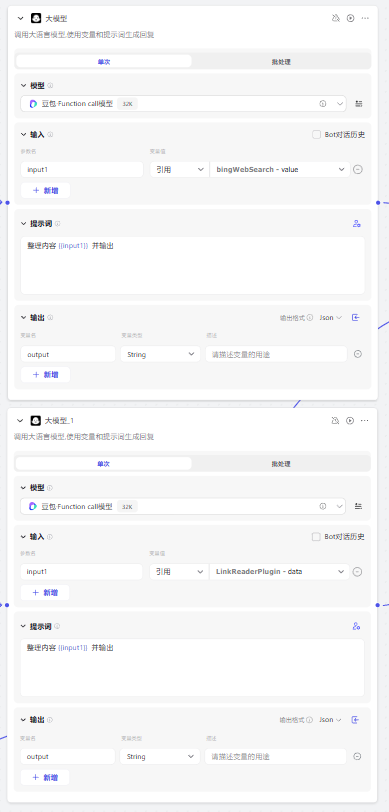Click the import icon beside Json in 大模型_1
Viewport: 389px width, 812px height.
[355, 720]
